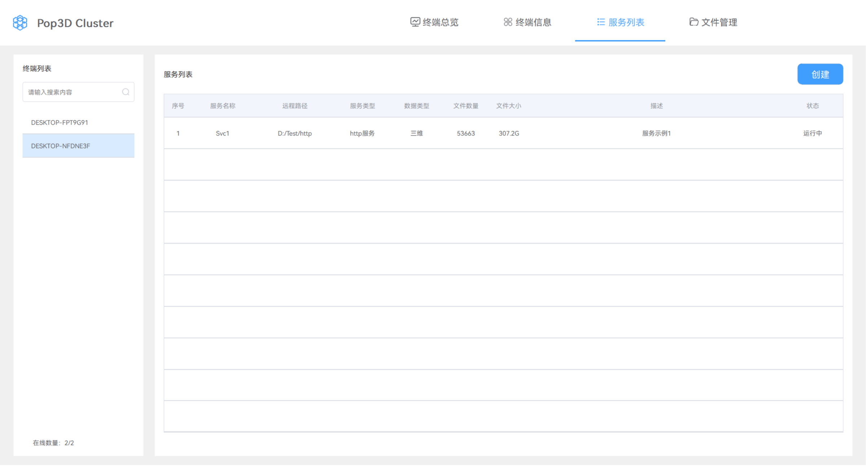Screen dimensions: 868x466
Task: Switch to the 终端信息 tab
Action: point(527,22)
